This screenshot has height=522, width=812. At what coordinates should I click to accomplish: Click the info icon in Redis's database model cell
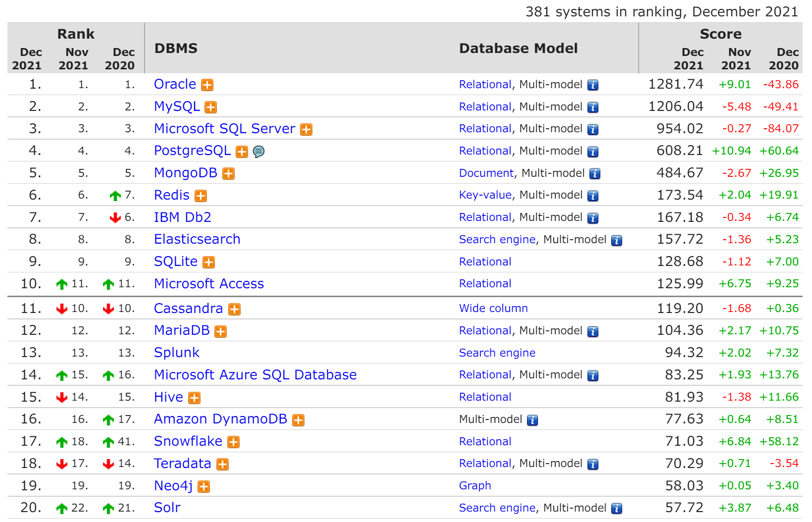click(593, 196)
